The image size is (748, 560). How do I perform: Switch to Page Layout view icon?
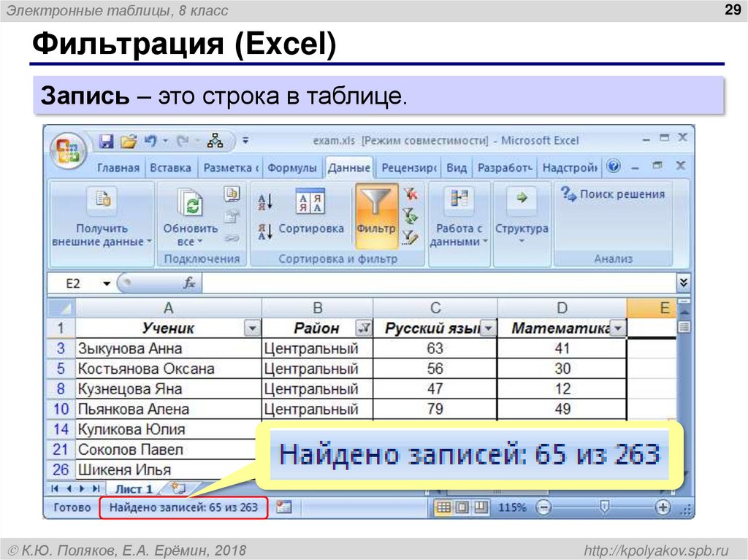pyautogui.click(x=461, y=507)
